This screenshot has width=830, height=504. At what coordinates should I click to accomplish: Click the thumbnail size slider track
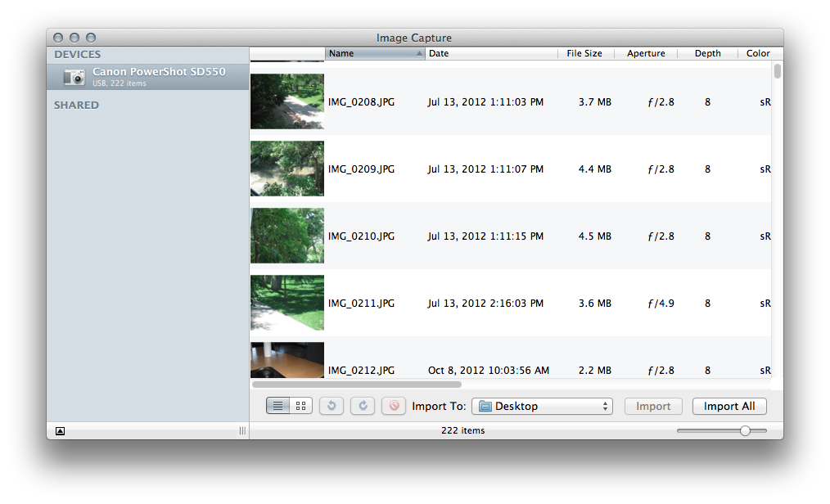pos(721,430)
